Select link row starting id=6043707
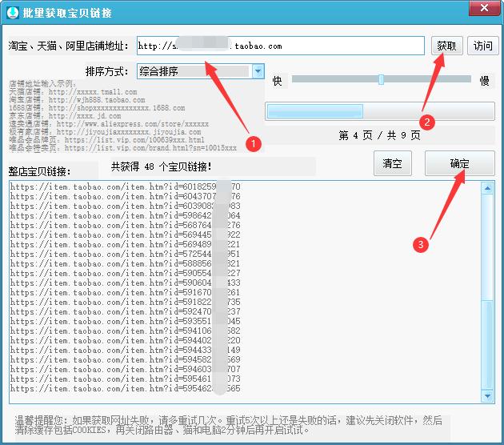Screen dimensions: 504x445 (125, 196)
